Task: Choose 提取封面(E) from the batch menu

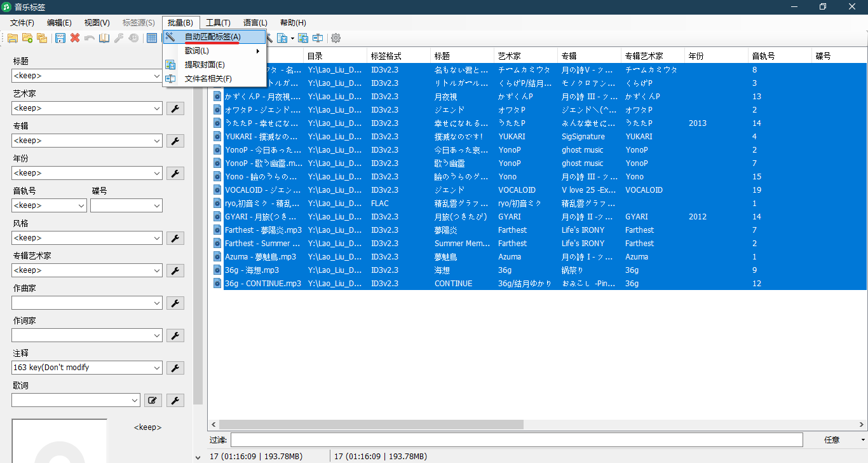Action: coord(205,65)
